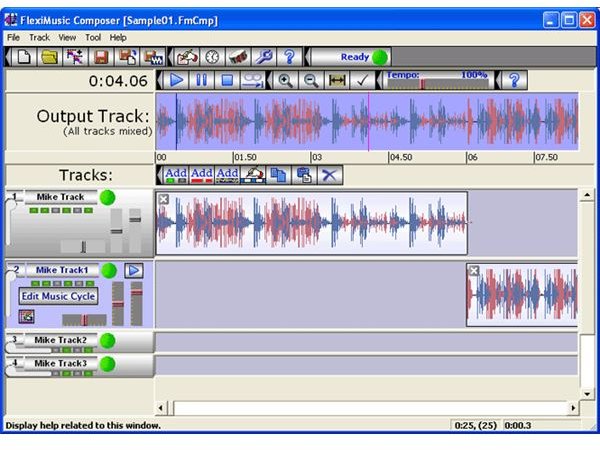The image size is (600, 450).
Task: Delete track with the blue X icon
Action: coord(329,175)
